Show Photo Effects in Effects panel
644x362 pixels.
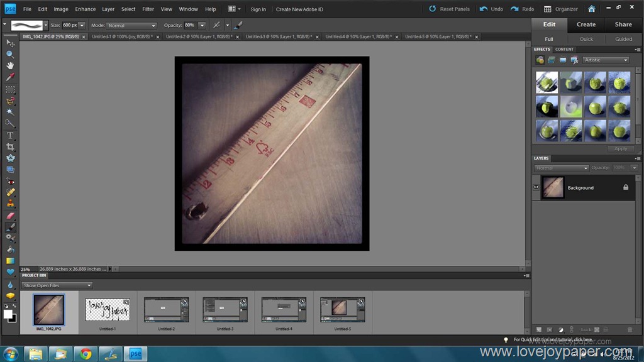(x=563, y=60)
